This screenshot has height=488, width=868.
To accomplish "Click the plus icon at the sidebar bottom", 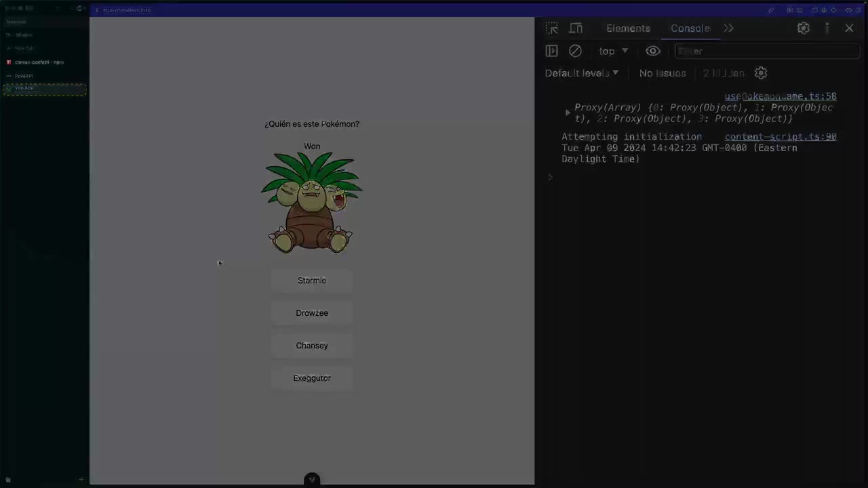I will coord(81,480).
